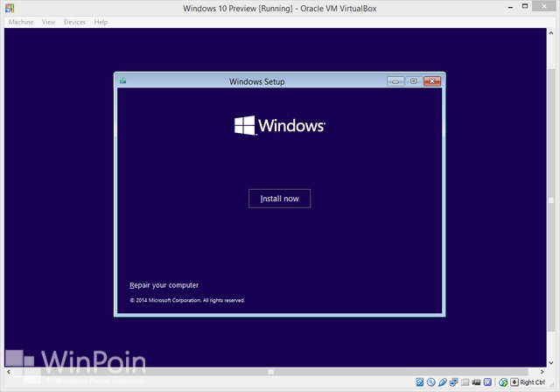Click the vertical scrollbar thumb

(x=551, y=199)
